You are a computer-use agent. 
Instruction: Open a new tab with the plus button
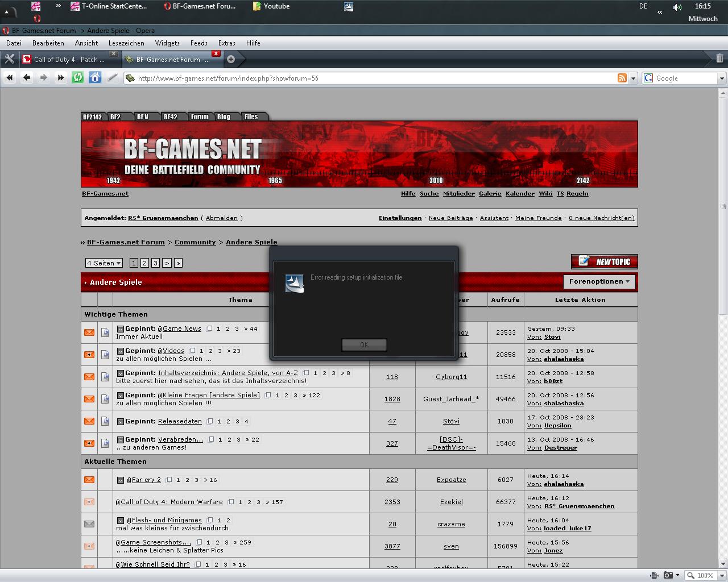pyautogui.click(x=231, y=59)
